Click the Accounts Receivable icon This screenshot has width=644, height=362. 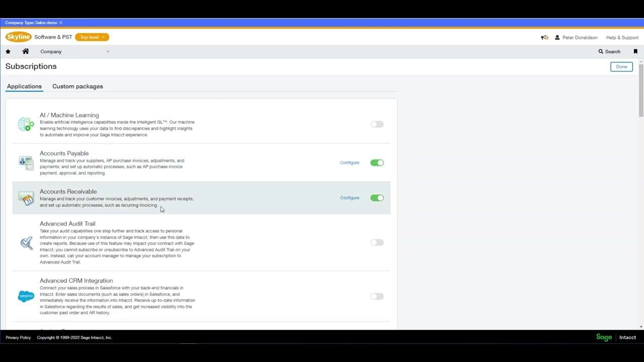pyautogui.click(x=26, y=198)
